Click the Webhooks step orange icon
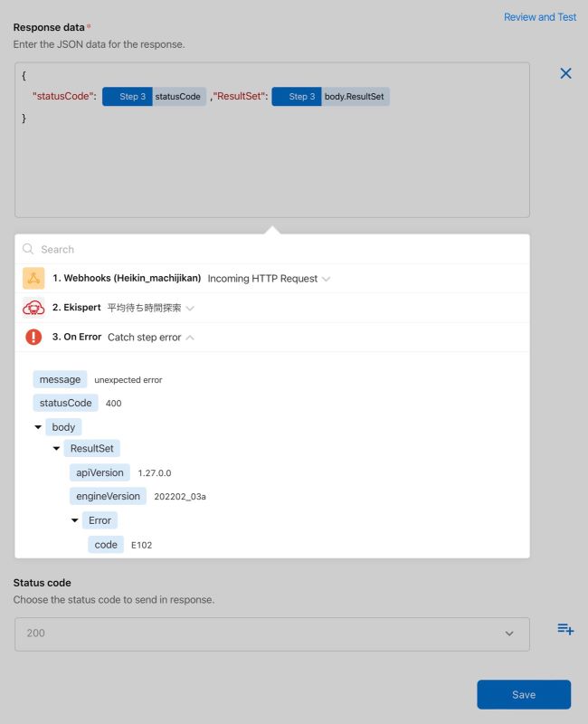The image size is (588, 724). (33, 278)
